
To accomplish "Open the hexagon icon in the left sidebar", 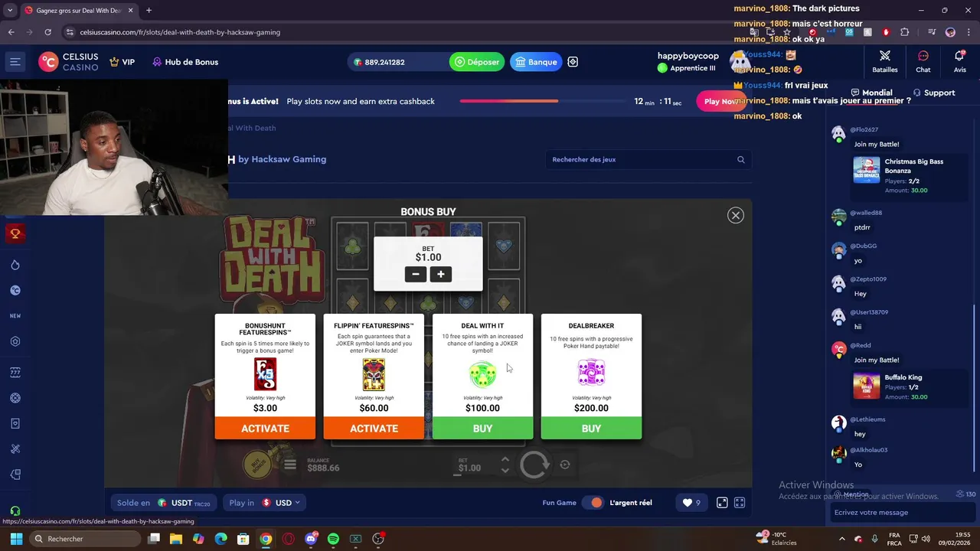I will point(15,341).
